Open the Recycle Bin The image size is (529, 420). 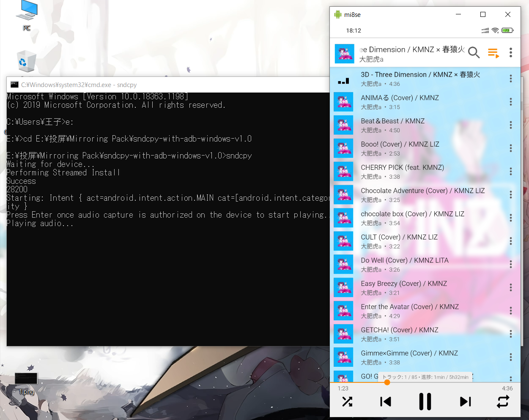[26, 62]
